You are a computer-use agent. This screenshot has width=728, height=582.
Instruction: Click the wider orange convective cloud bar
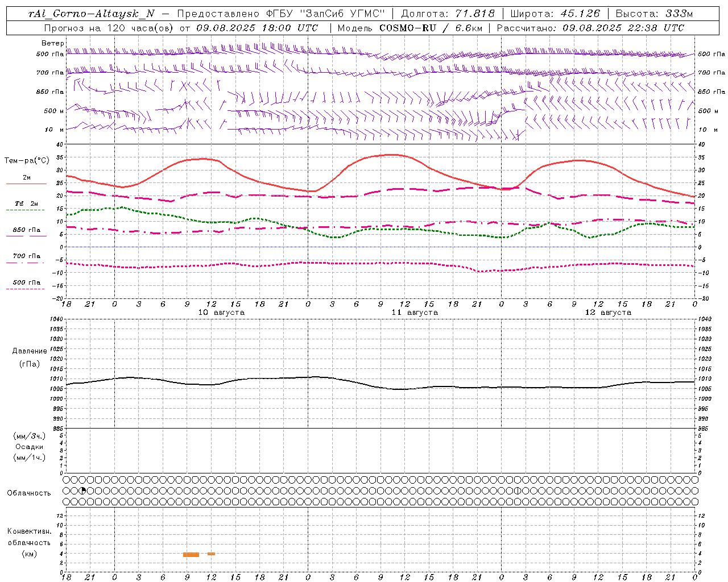[x=191, y=555]
